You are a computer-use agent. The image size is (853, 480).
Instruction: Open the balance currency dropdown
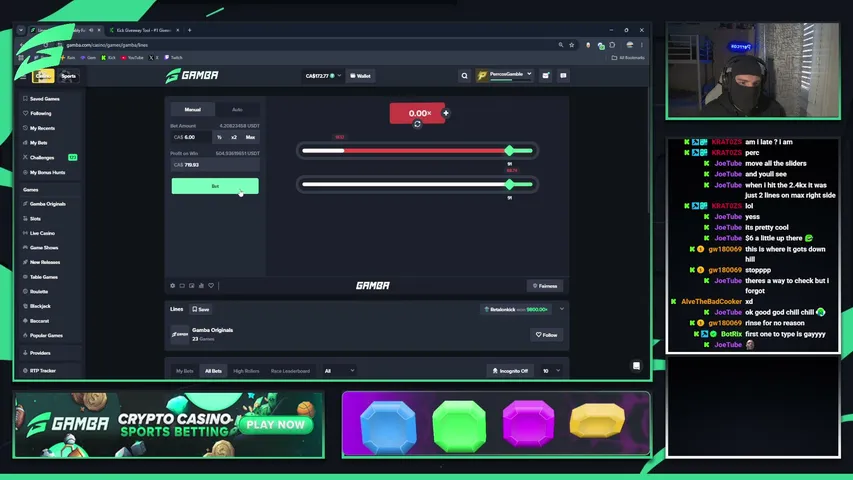click(x=323, y=76)
